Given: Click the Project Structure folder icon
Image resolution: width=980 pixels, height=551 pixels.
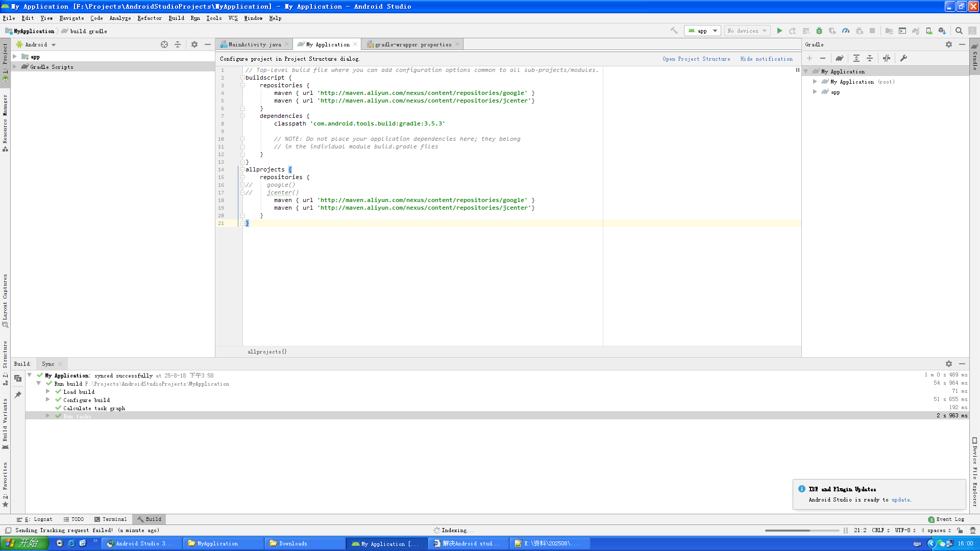Looking at the screenshot, I should tap(889, 31).
